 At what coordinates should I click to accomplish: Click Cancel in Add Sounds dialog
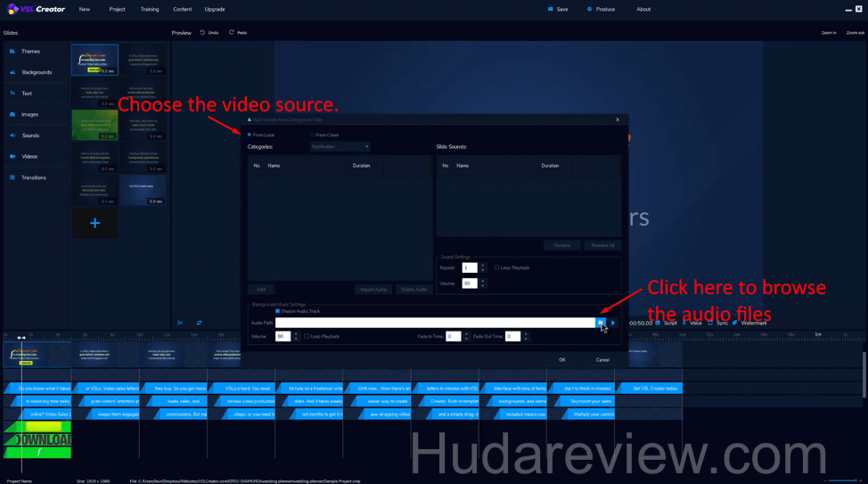click(602, 360)
